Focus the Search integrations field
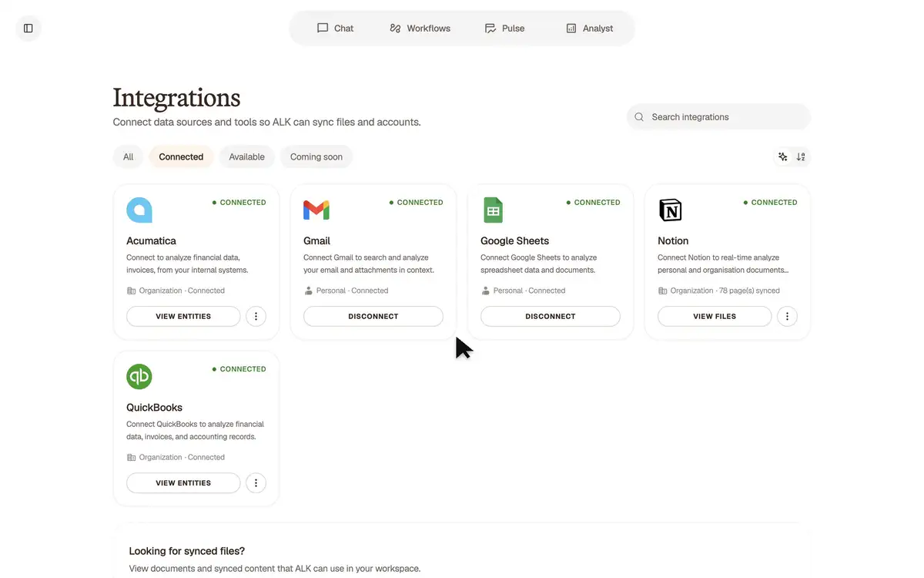924x578 pixels. coord(719,117)
